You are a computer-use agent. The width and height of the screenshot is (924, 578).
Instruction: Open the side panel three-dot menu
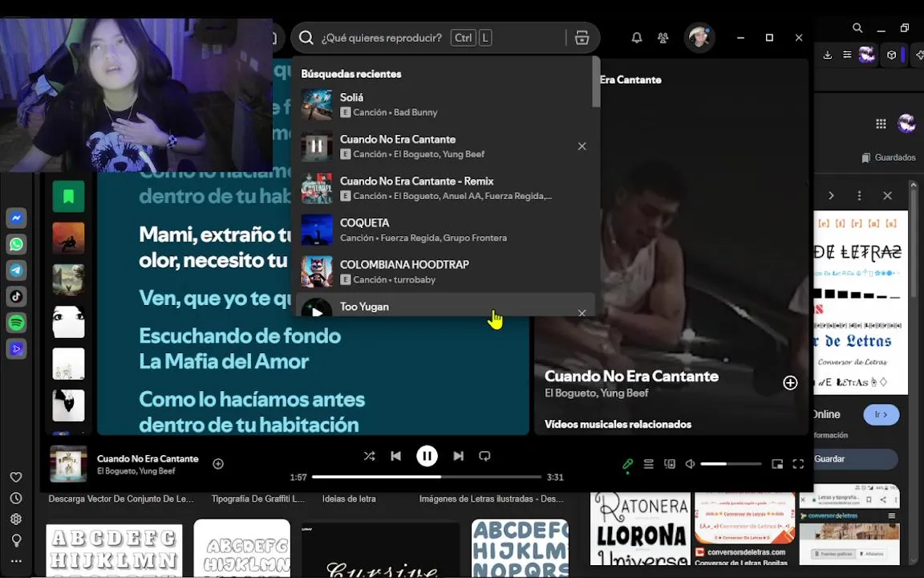pyautogui.click(x=859, y=195)
